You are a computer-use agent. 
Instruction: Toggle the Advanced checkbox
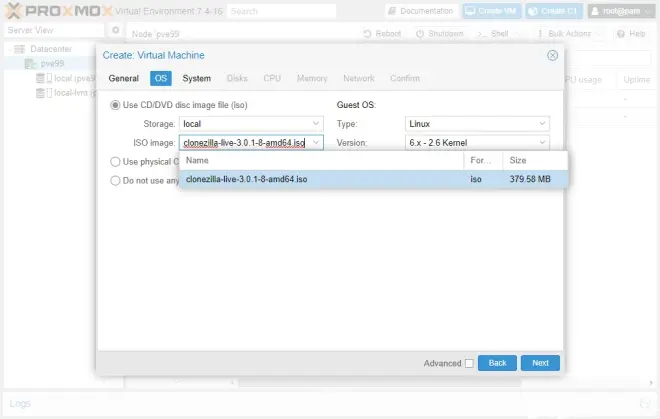[469, 363]
